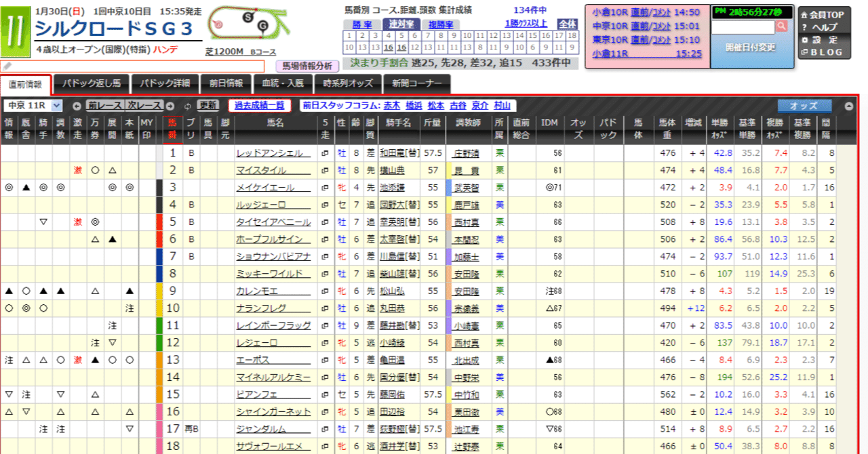Screen dimensions: 868x454
Task: Click the horse name レッドアンシェル link
Action: click(270, 152)
